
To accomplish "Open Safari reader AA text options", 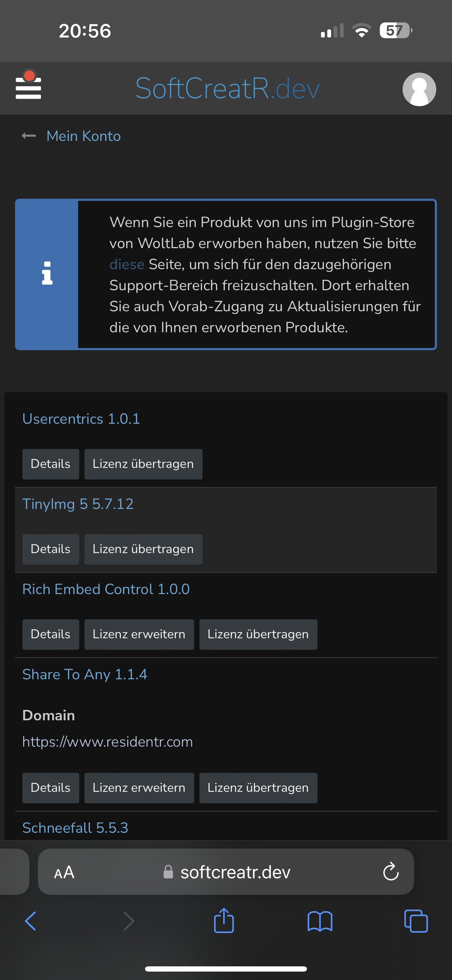I will coord(64,872).
